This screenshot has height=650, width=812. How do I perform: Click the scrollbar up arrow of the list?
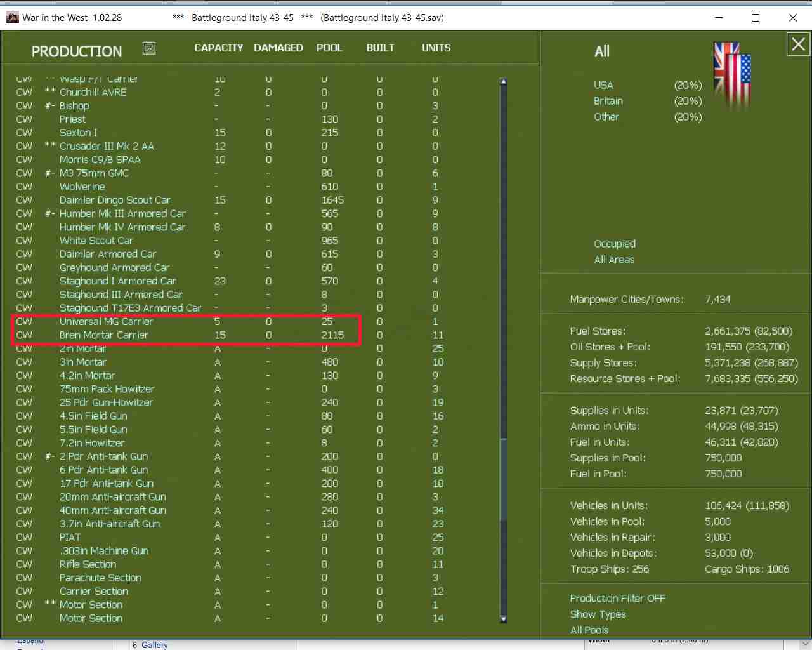coord(504,81)
